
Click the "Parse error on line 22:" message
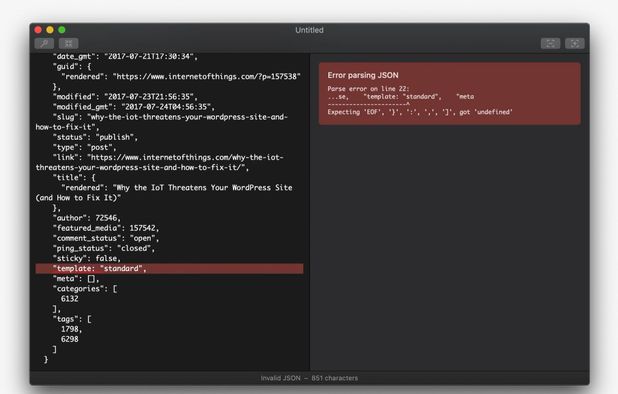[x=368, y=89]
